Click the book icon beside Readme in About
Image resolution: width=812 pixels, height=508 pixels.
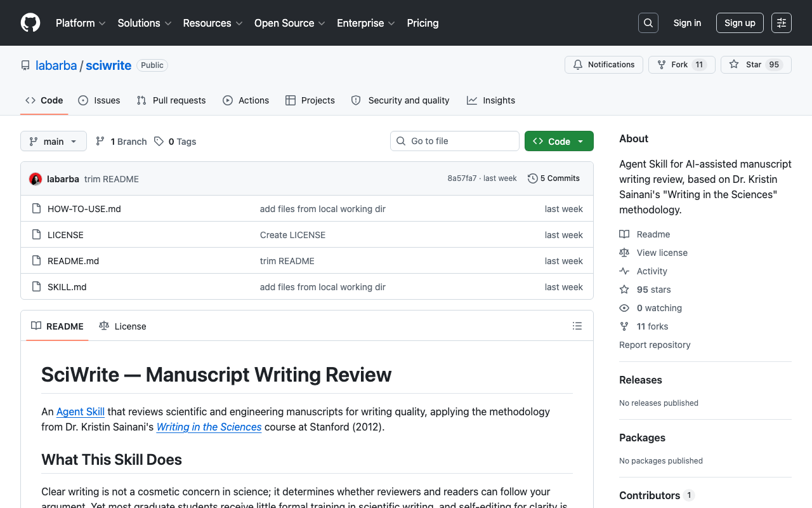(x=624, y=234)
